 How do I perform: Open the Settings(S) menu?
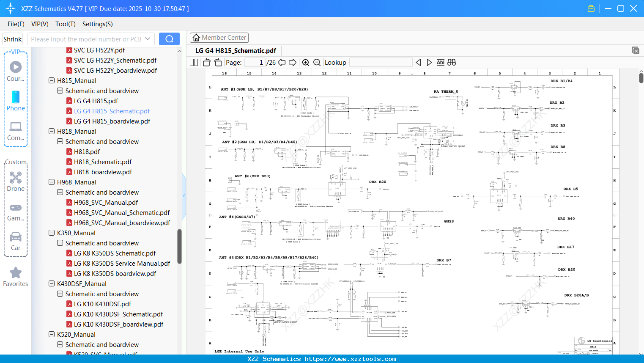pos(97,24)
